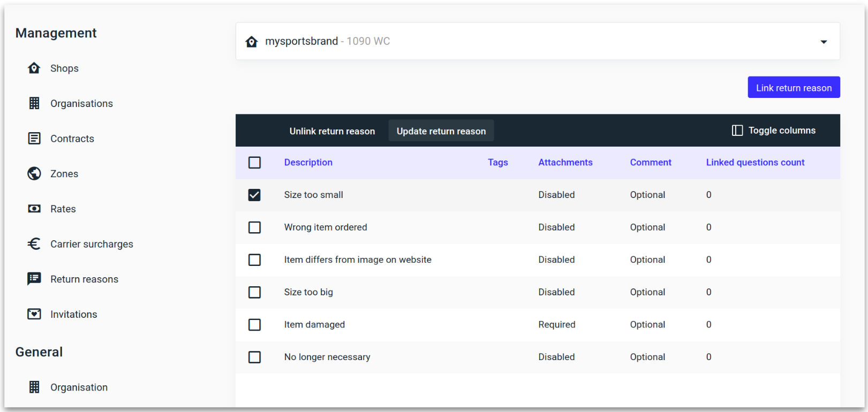The height and width of the screenshot is (412, 868).
Task: Click the Organisations building icon
Action: (x=34, y=103)
